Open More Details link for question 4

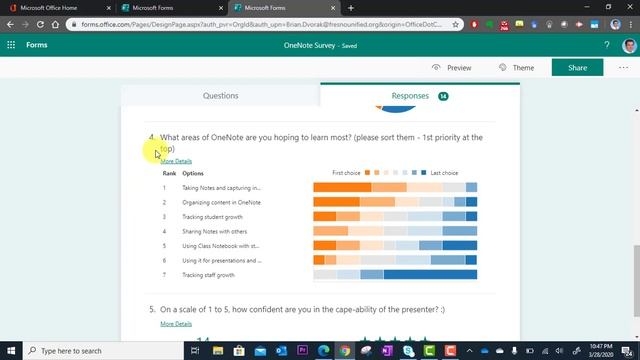(176, 161)
